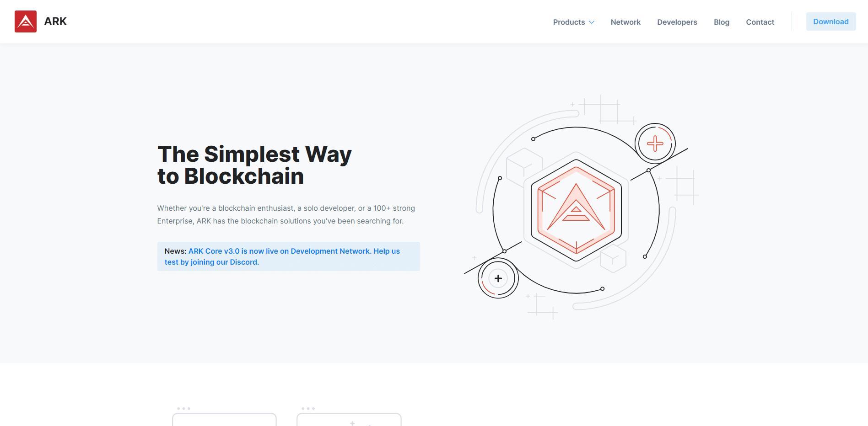Open the Products menu item
Image resolution: width=868 pixels, height=426 pixels.
coord(569,22)
